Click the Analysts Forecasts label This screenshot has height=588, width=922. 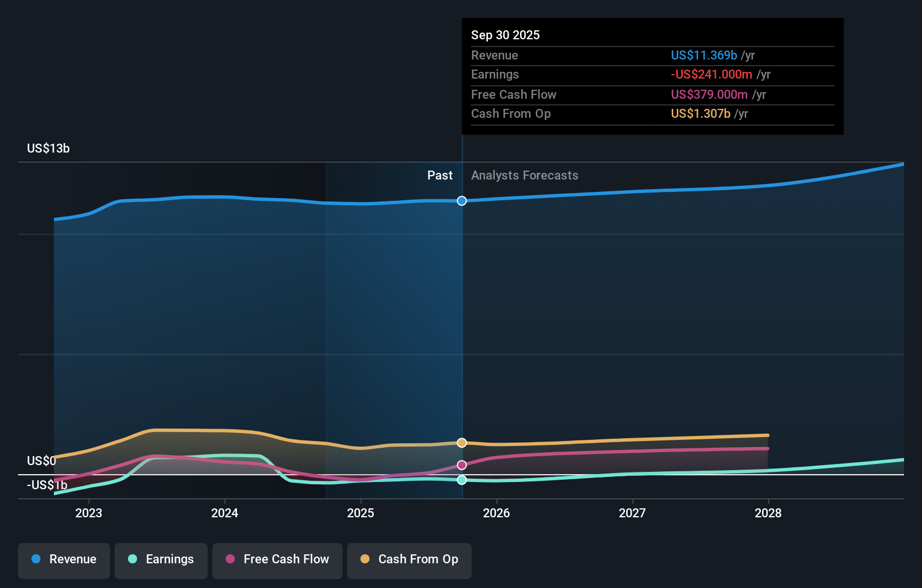524,176
